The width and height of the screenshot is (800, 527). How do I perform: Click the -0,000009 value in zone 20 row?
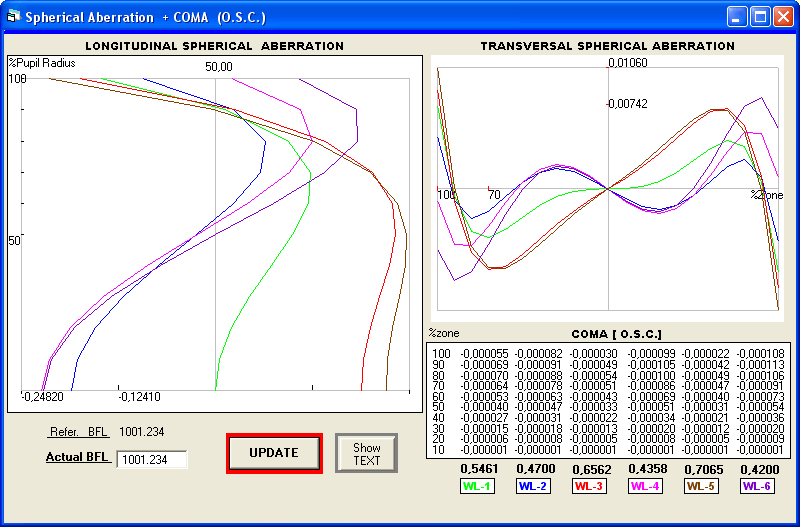point(760,439)
